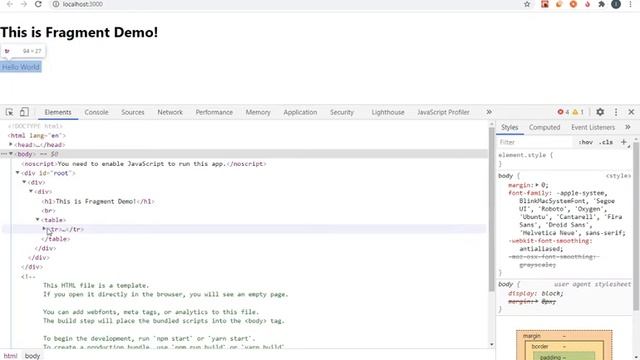Open the Chrome profile avatar
This screenshot has width=640, height=360.
coord(616,4)
